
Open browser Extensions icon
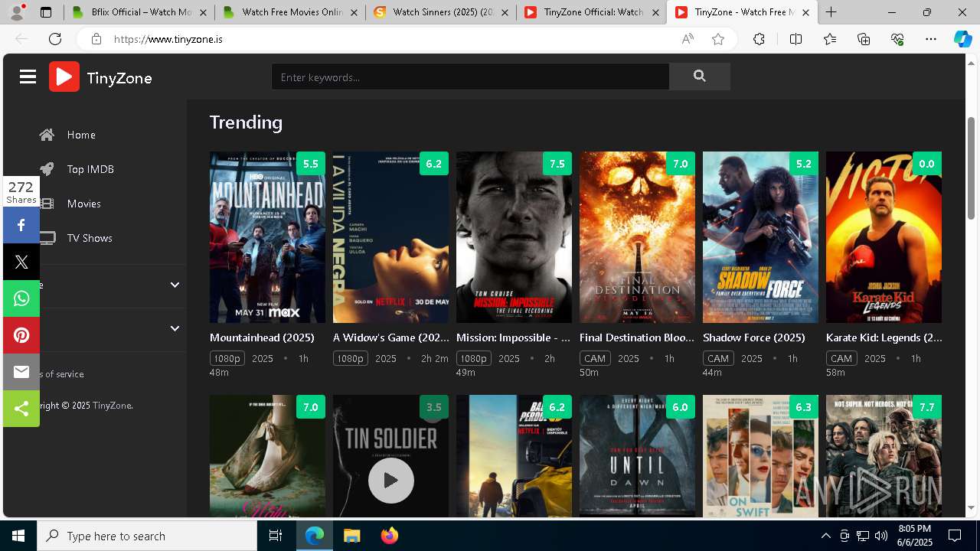pos(759,39)
